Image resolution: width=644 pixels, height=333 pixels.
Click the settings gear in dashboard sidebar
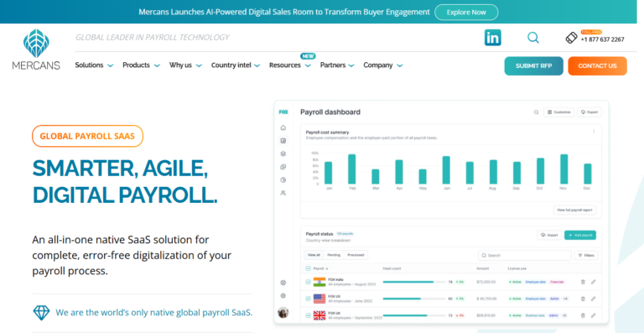[283, 295]
